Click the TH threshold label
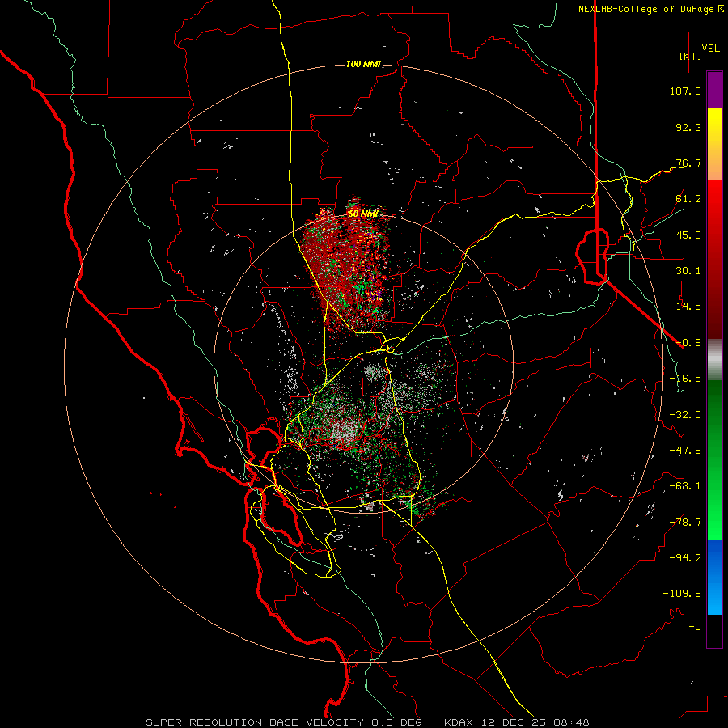The width and height of the screenshot is (728, 728). point(695,630)
